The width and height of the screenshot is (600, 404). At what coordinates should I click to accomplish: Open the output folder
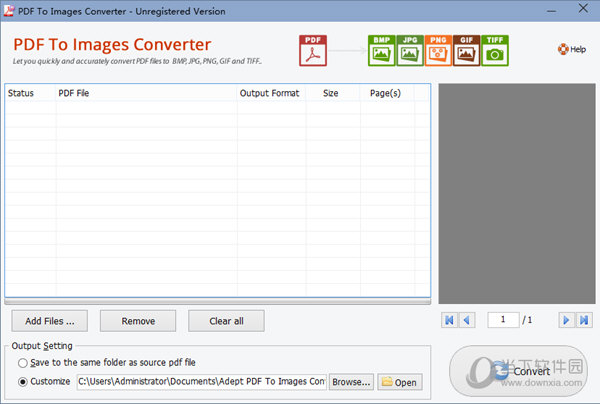400,382
